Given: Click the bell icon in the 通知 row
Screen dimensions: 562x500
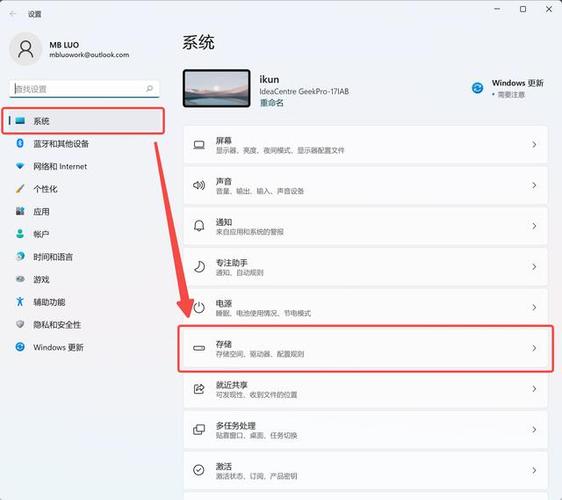Looking at the screenshot, I should 199,226.
